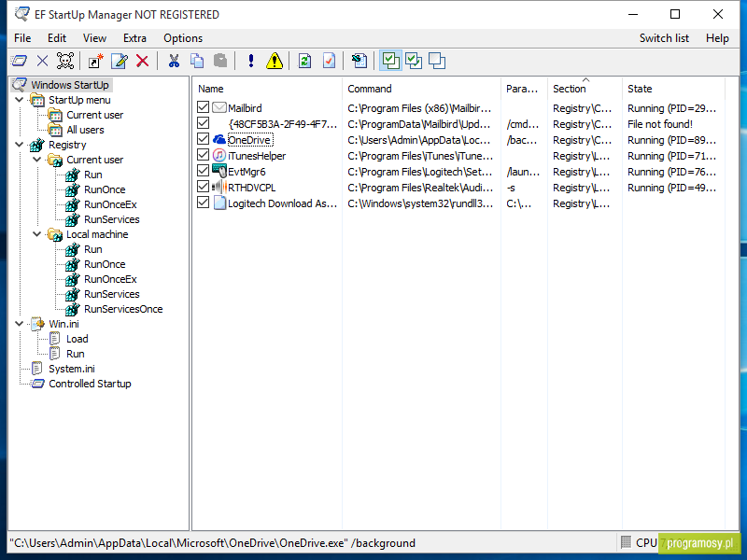Select Run under Win.ini
Screen dimensions: 747x560
76,354
